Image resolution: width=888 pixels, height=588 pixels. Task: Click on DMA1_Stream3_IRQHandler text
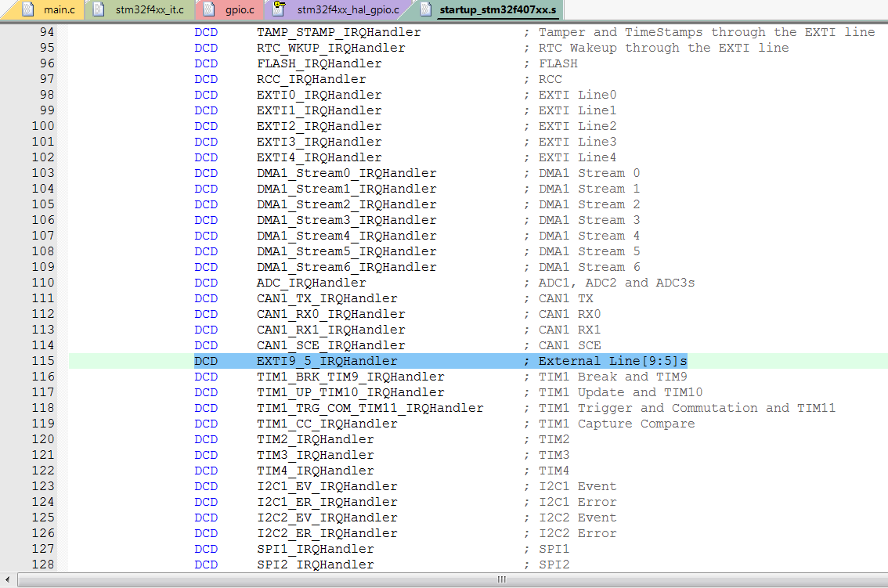347,220
